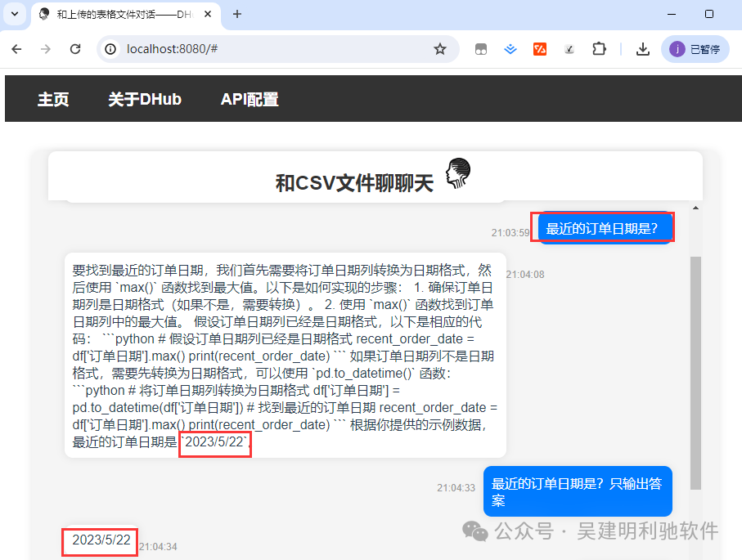Open a new browser tab
Image resolution: width=742 pixels, height=560 pixels.
[x=237, y=14]
